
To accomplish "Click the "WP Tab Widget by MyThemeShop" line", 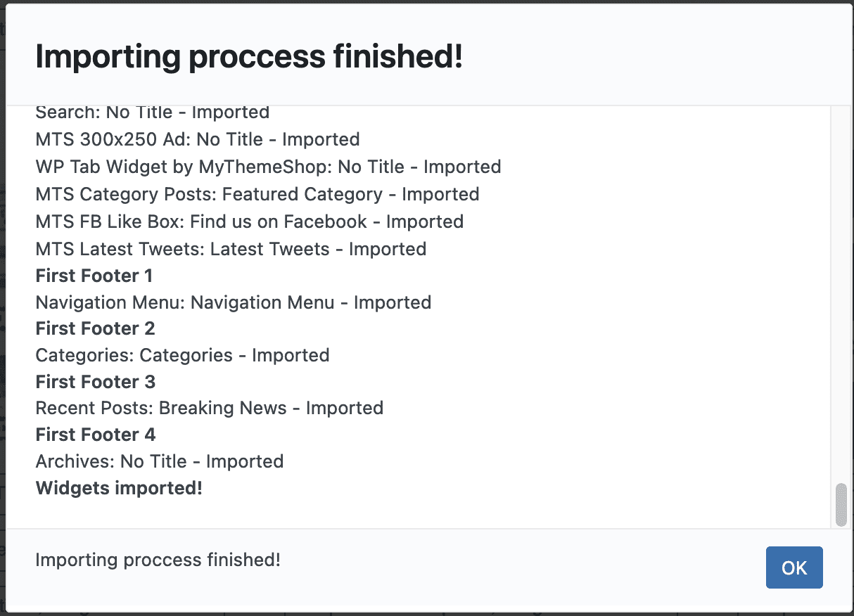I will (268, 167).
